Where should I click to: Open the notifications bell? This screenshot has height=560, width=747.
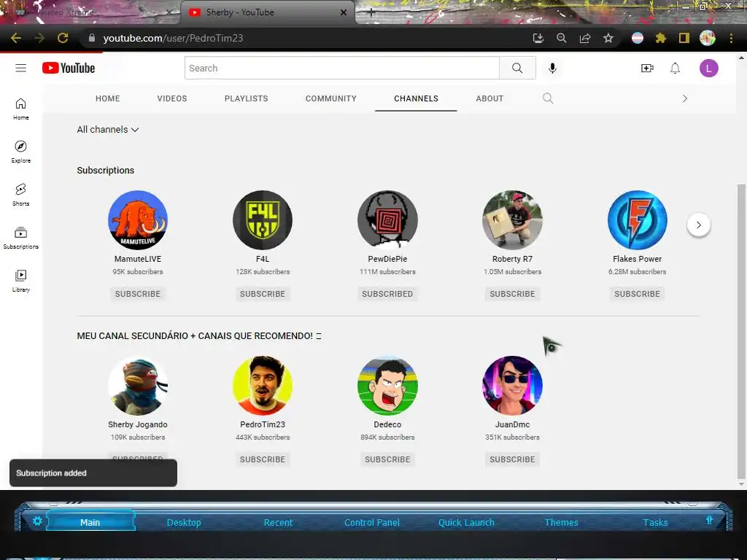point(675,68)
